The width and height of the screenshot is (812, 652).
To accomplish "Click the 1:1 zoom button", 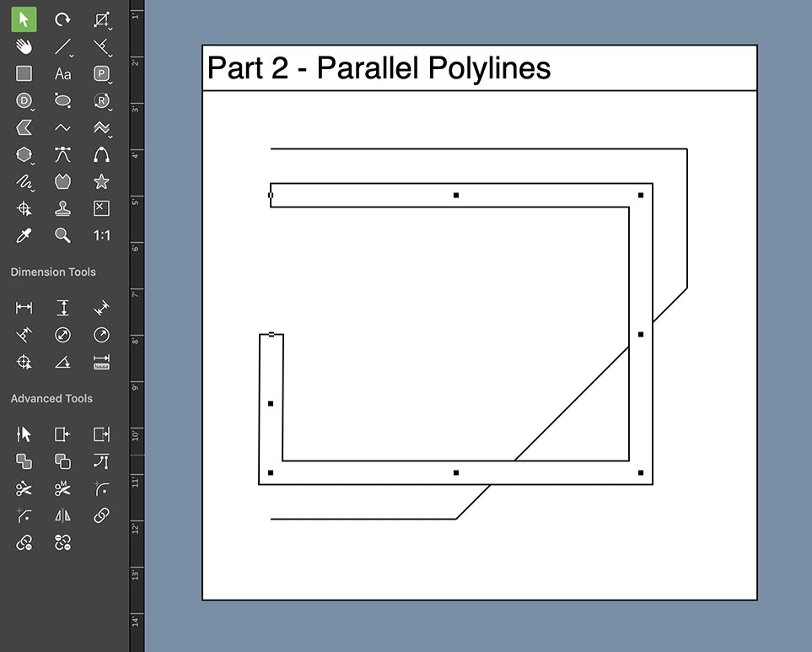I will pos(101,235).
